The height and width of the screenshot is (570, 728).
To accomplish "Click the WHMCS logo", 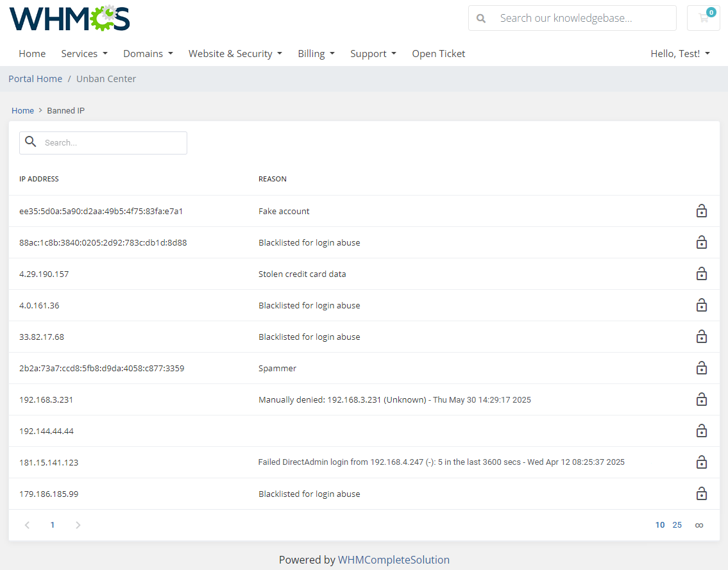I will pos(69,18).
